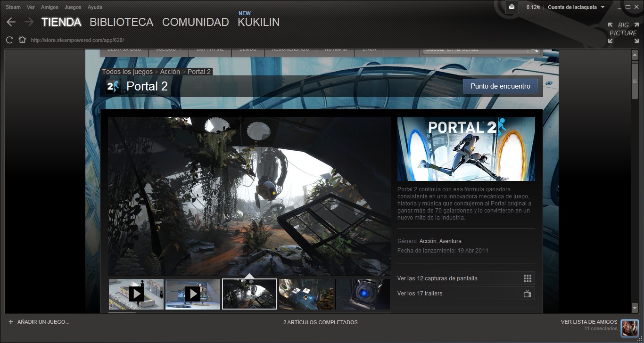The height and width of the screenshot is (343, 644).
Task: Open the Steam menu
Action: (13, 7)
